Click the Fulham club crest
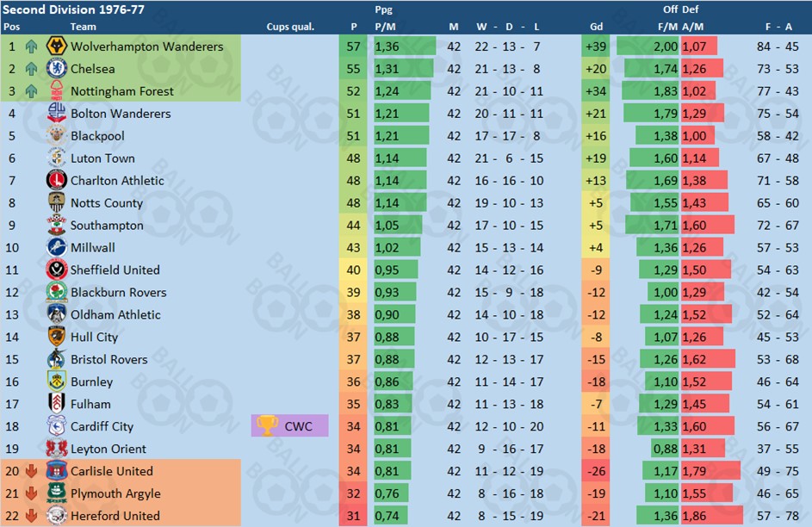 (57, 404)
